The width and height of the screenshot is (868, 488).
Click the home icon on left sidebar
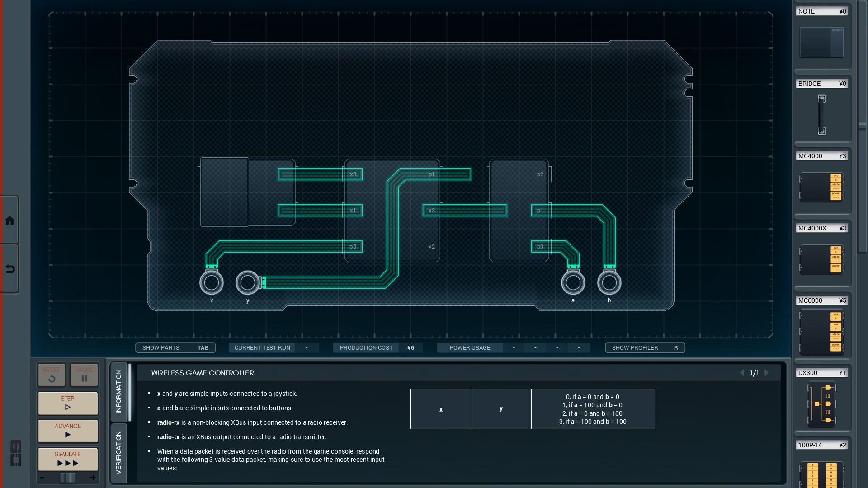point(9,221)
